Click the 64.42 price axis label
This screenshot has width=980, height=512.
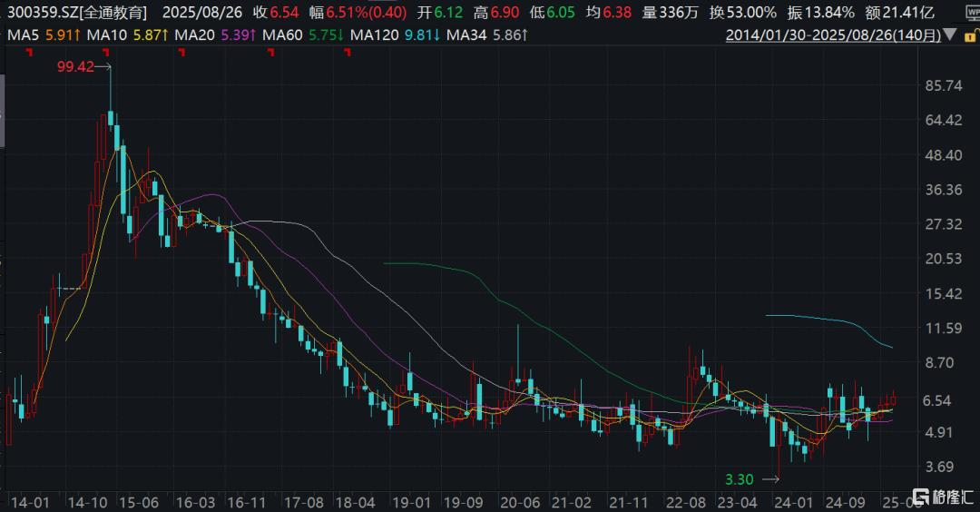[944, 120]
